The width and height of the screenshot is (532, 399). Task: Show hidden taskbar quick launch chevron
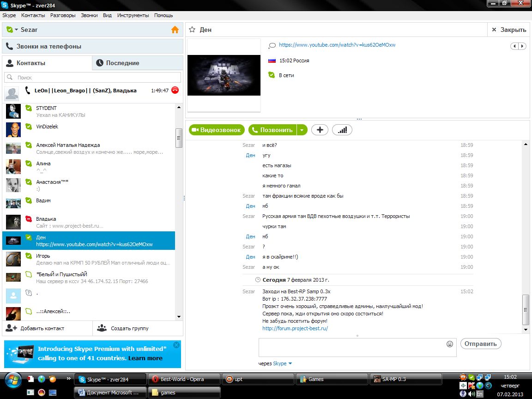[68, 378]
